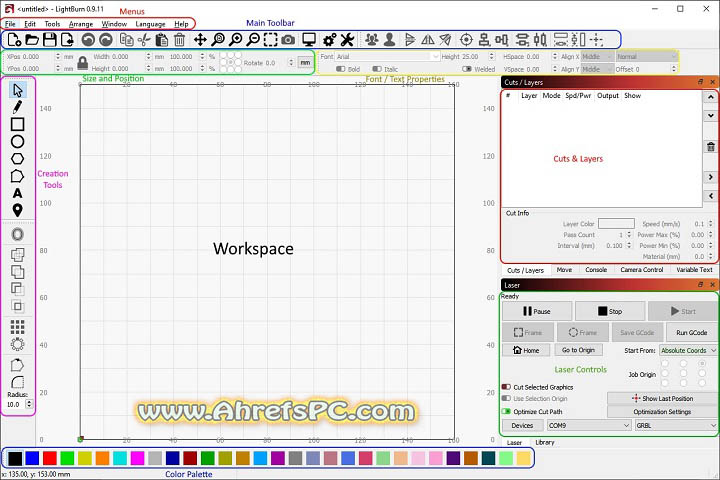Open the Normal text mode dropdown
Screen dimensions: 720x480
pos(647,56)
